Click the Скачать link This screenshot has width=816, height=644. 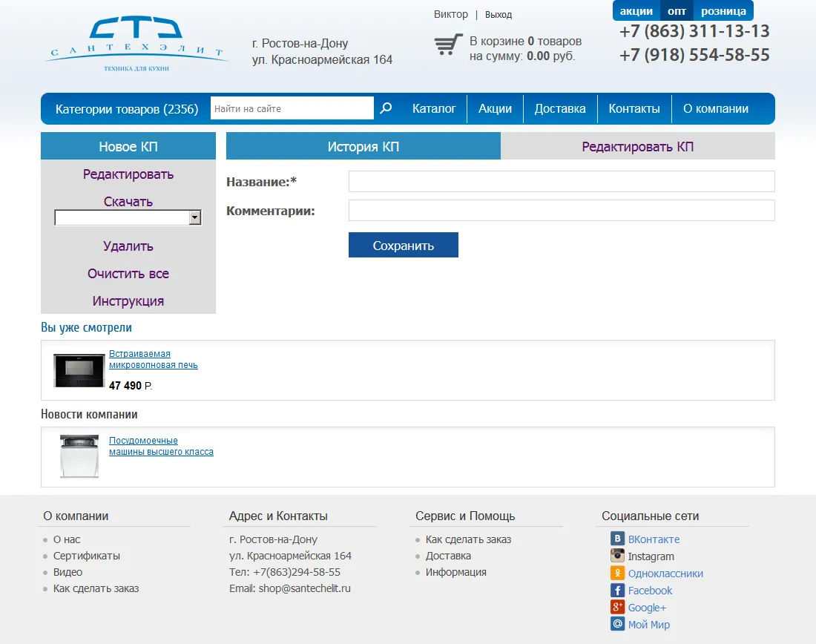pyautogui.click(x=128, y=202)
